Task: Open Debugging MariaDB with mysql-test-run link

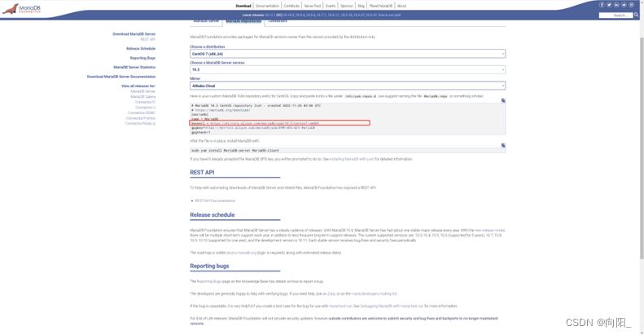Action: (392, 306)
